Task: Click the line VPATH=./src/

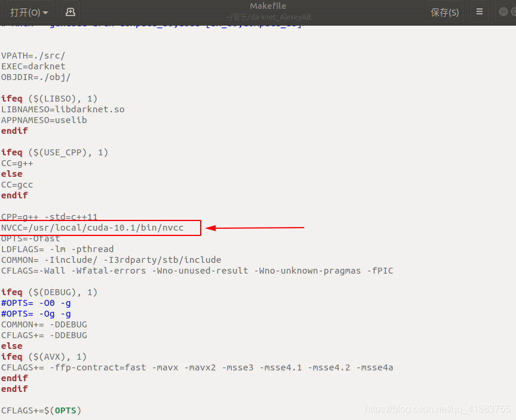Action: pos(33,56)
